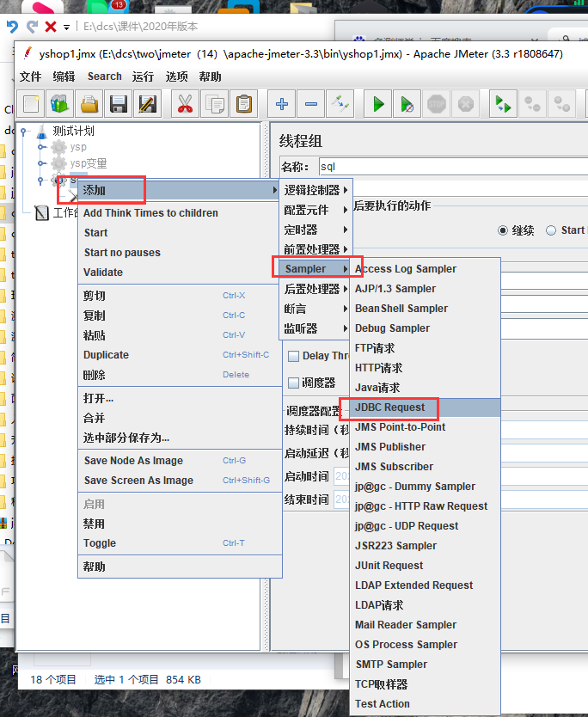
Task: Click 删除 in context menu
Action: click(x=181, y=375)
